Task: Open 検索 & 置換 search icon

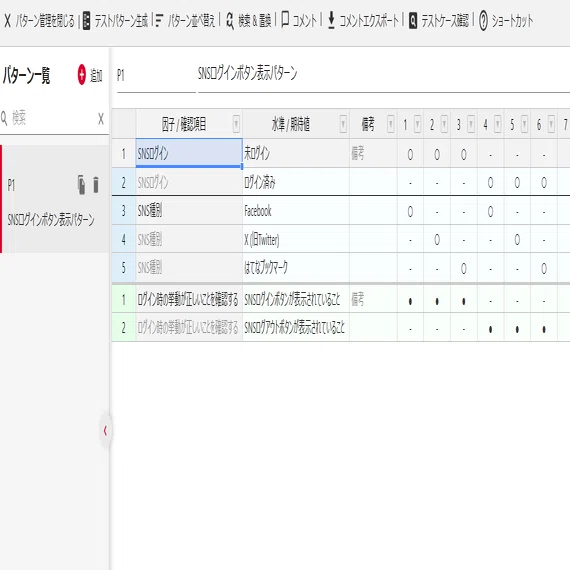Action: [x=230, y=21]
